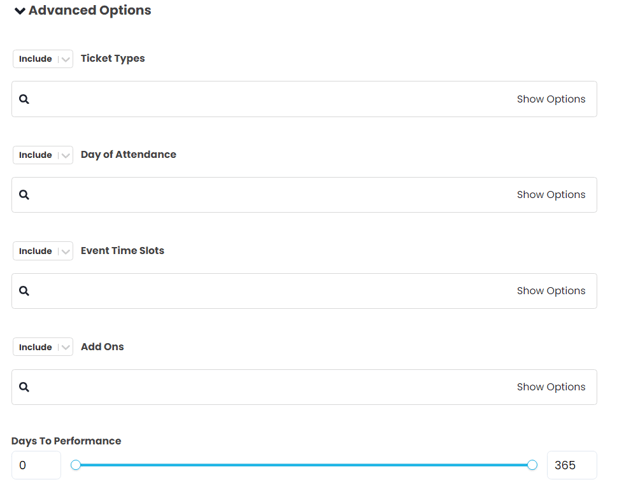
Task: Collapse the Advanced Options section chevron
Action: point(20,11)
